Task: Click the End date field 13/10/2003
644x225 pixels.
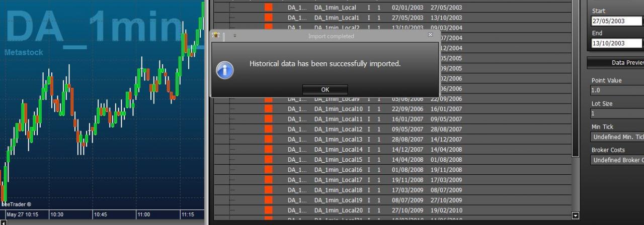Action: [x=618, y=43]
